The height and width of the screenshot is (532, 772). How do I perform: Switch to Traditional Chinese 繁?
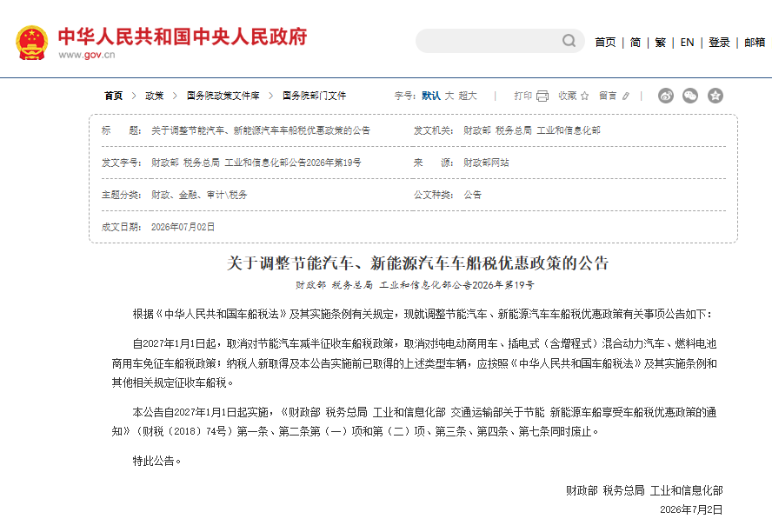(660, 43)
